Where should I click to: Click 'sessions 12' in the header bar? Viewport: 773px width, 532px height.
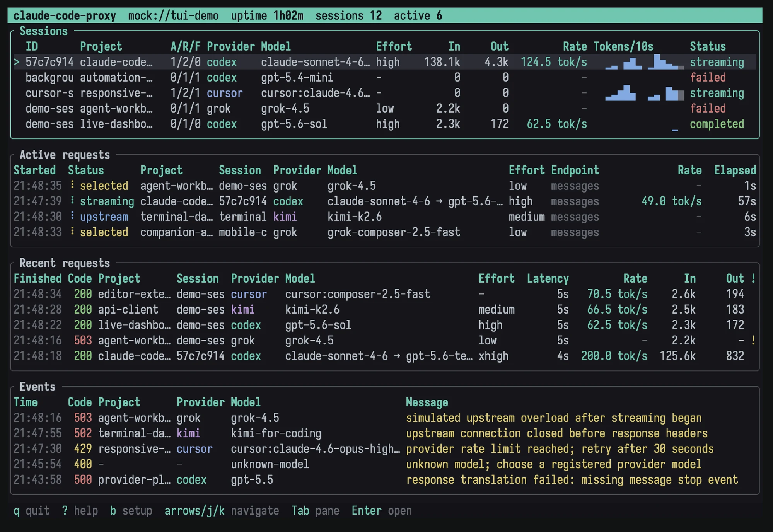point(349,16)
